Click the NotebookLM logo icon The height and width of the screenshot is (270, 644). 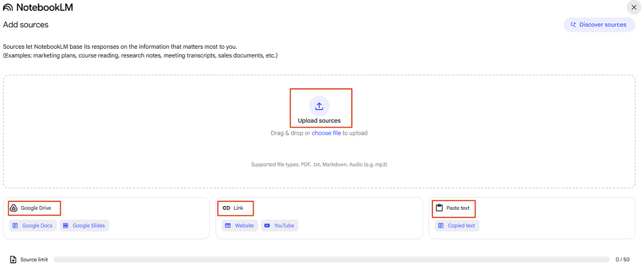(8, 8)
